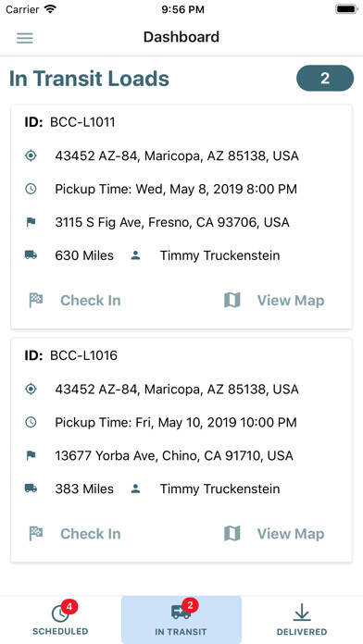View Map for load BCC-L1011
The width and height of the screenshot is (363, 644).
[x=291, y=300]
